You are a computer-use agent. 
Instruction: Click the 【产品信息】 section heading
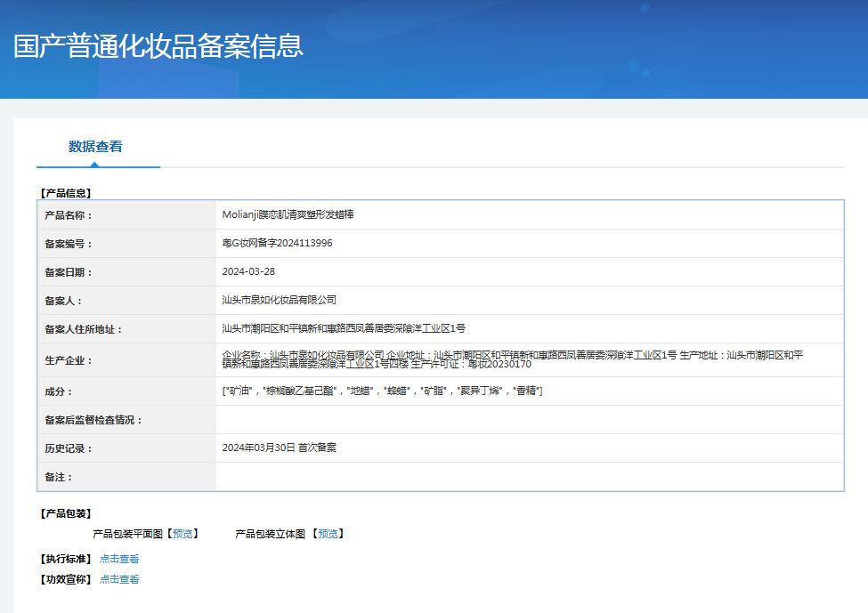[65, 192]
